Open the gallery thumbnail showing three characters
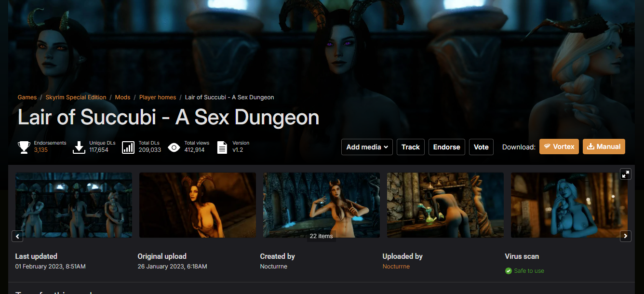644x294 pixels. (74, 205)
